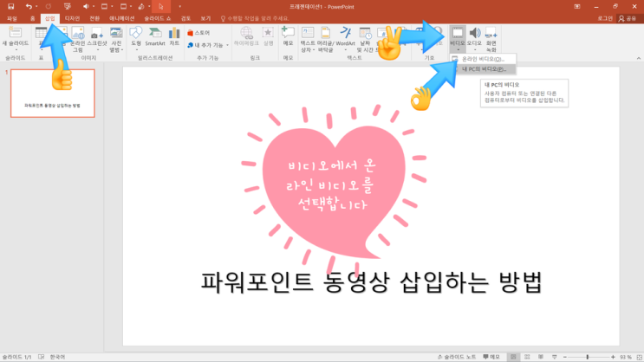Activate the pointer cursor icon in quick access toolbar
Screen dimensions: 644x362
(160, 7)
